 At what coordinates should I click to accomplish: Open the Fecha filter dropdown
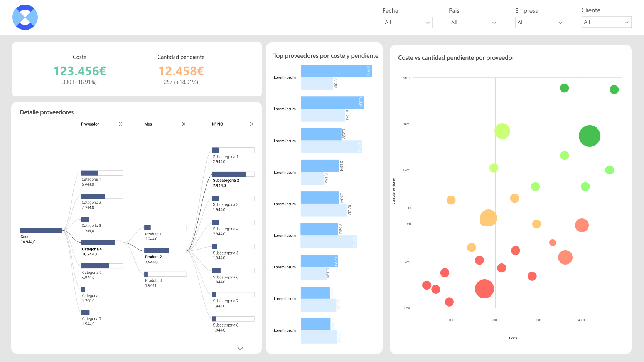point(408,22)
